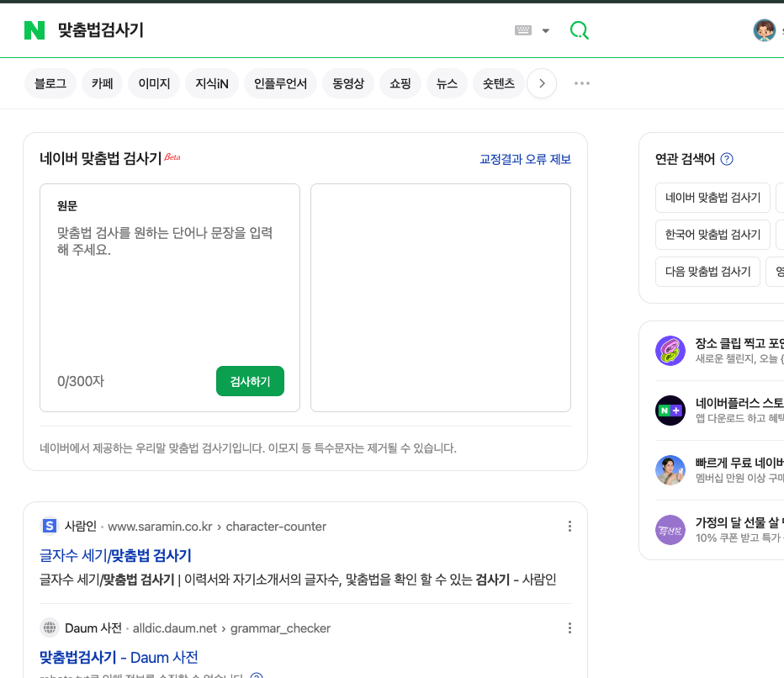Open 맞춤법검사기 - Daum 사전 result title
784x678 pixels.
119,658
